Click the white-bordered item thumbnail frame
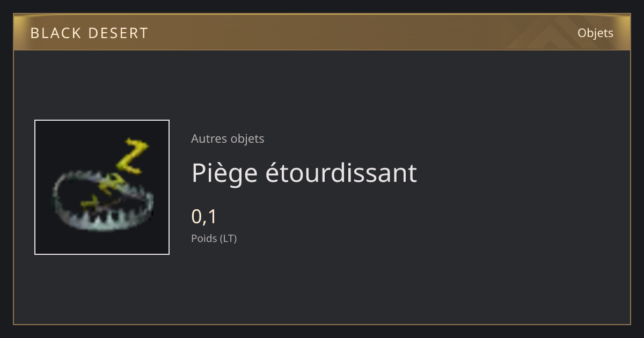This screenshot has height=338, width=644. coord(102,187)
